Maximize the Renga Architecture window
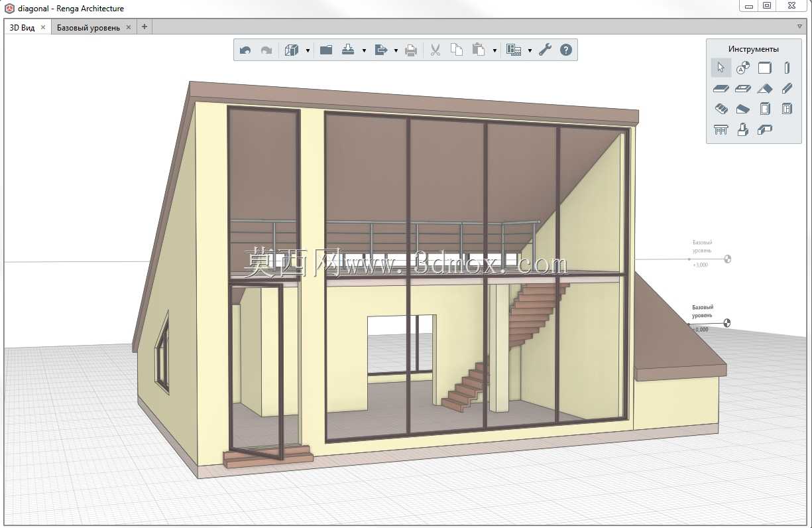This screenshot has height=528, width=812. point(768,5)
